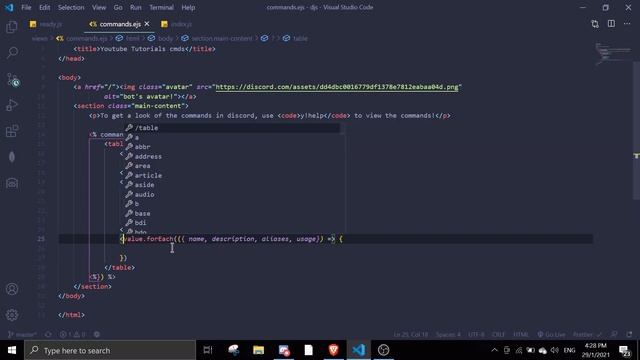
Task: Open the Accounts menu icon
Action: 12,289
